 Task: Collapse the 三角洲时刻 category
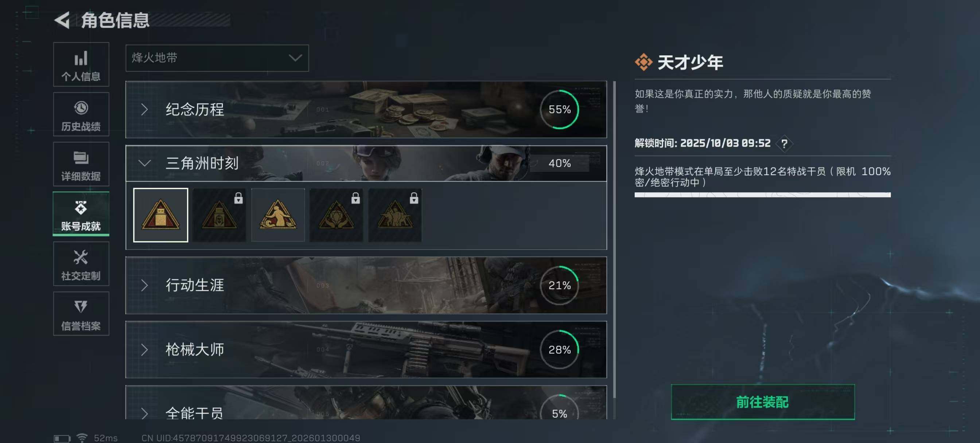point(366,163)
